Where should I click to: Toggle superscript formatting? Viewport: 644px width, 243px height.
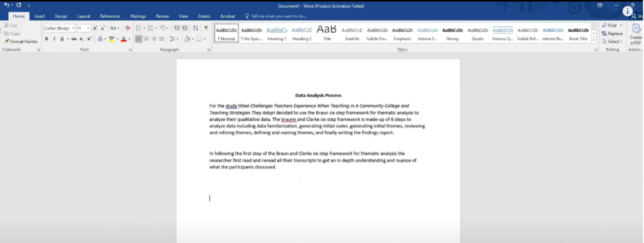click(x=89, y=39)
